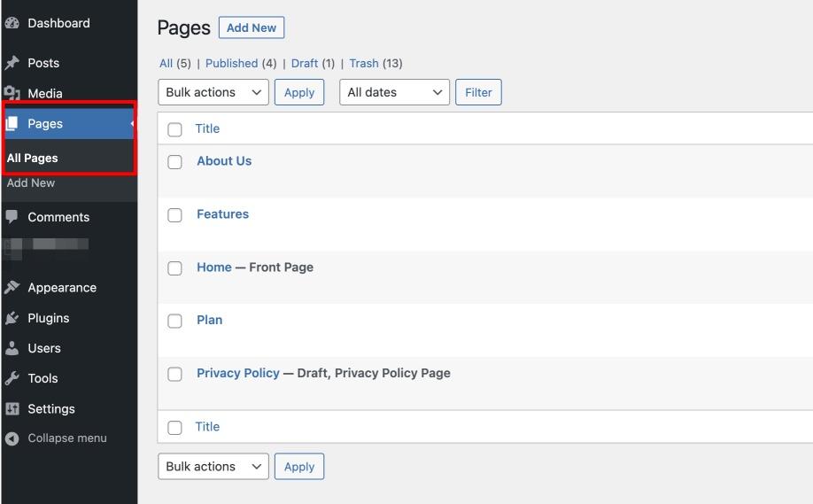813x504 pixels.
Task: Open the Plan page link
Action: click(210, 320)
